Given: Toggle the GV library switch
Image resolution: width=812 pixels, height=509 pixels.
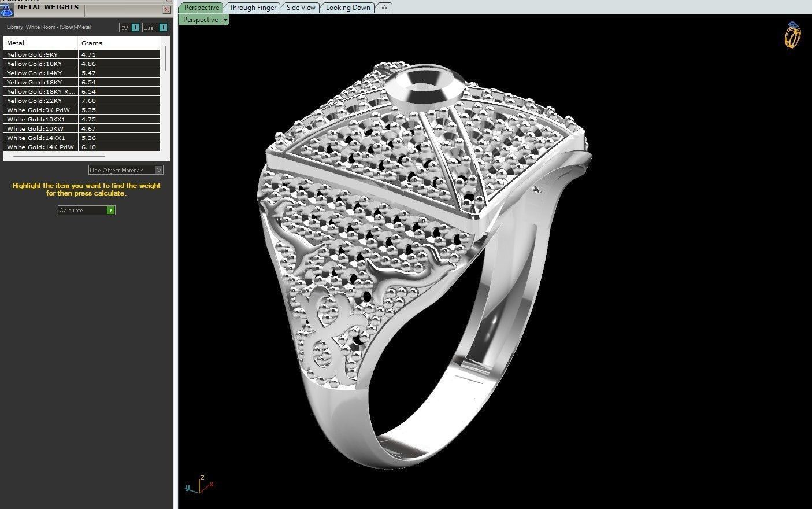Looking at the screenshot, I should (129, 27).
